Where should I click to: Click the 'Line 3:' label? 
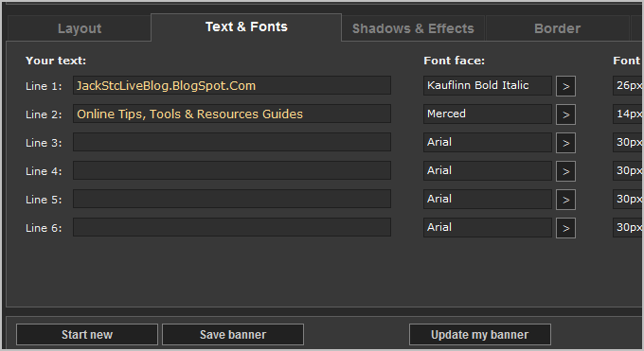44,143
